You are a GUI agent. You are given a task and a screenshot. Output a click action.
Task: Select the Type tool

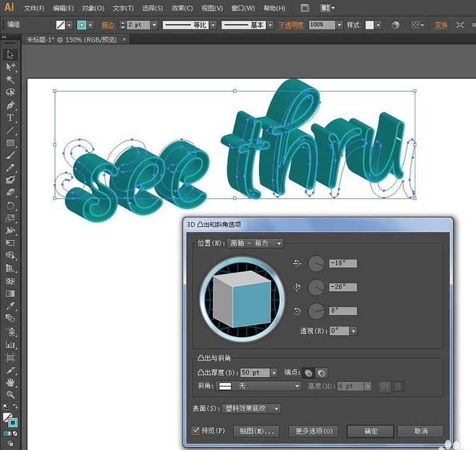click(x=10, y=118)
